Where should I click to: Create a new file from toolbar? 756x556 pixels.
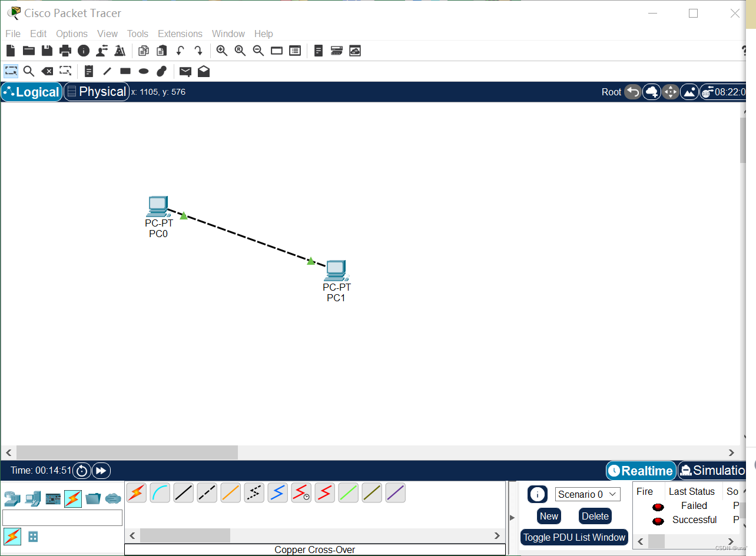pos(11,51)
